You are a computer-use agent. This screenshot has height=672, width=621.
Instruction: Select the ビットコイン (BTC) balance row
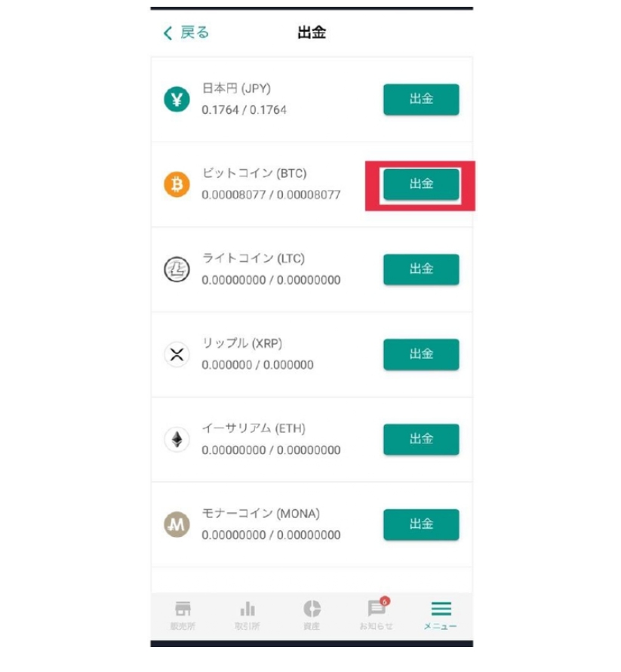coord(312,184)
